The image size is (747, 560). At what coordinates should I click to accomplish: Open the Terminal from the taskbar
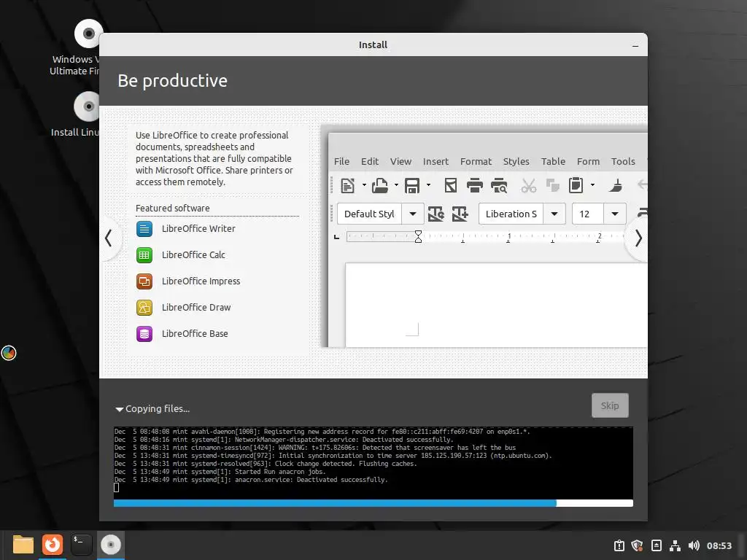point(82,545)
